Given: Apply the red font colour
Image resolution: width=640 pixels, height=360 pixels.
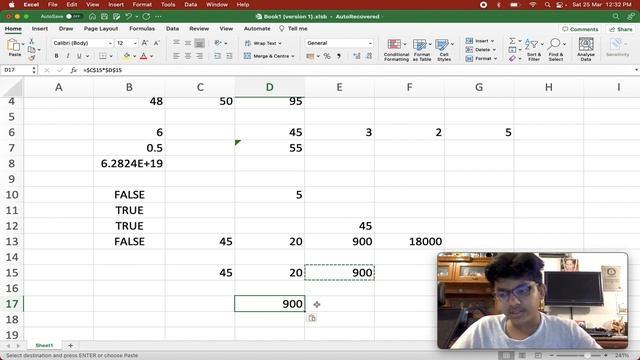Looking at the screenshot, I should click(x=144, y=56).
